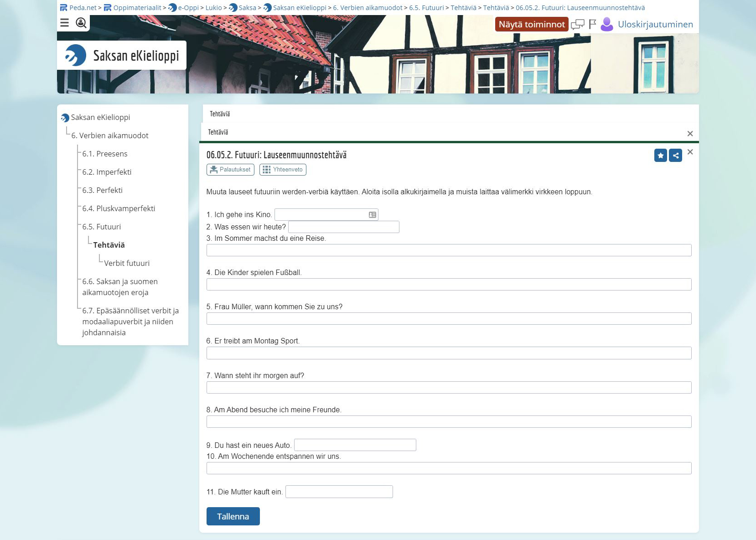This screenshot has height=540, width=756.
Task: Click the user search icon
Action: 81,23
